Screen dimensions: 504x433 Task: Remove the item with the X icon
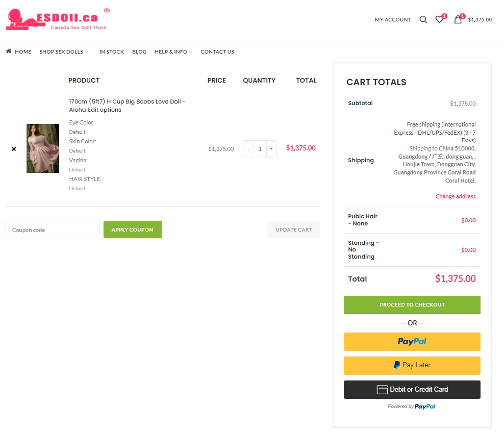tap(14, 149)
